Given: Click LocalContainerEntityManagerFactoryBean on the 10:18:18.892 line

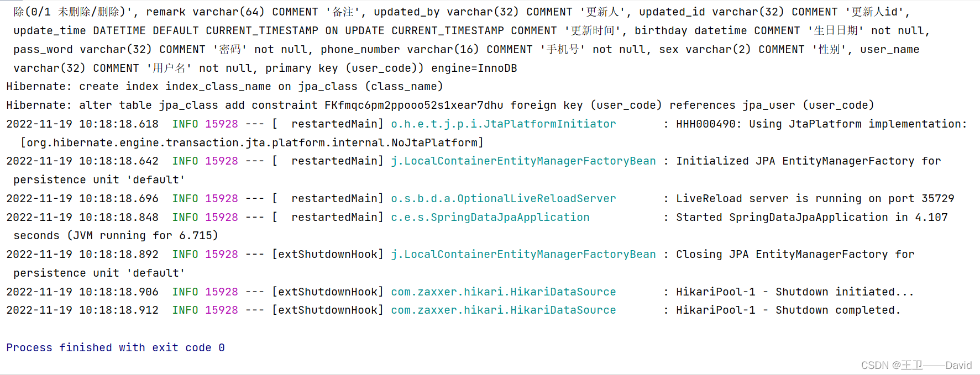Looking at the screenshot, I should pyautogui.click(x=523, y=254).
